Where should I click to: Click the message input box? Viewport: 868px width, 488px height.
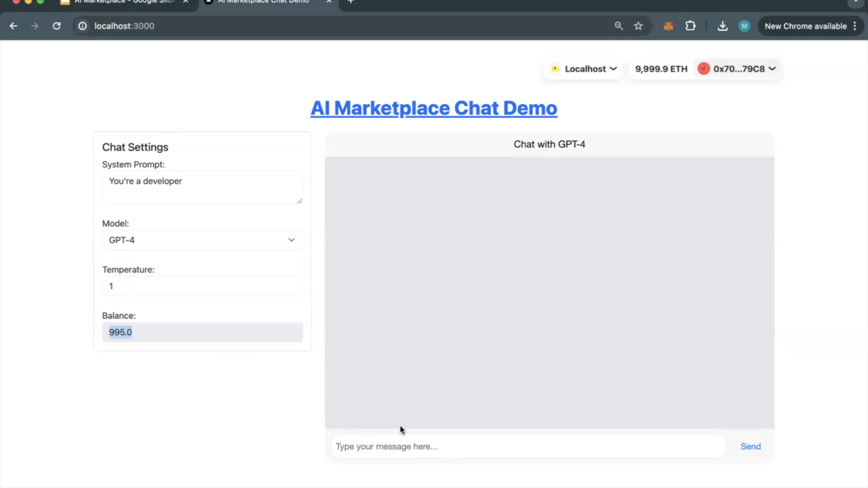[528, 446]
